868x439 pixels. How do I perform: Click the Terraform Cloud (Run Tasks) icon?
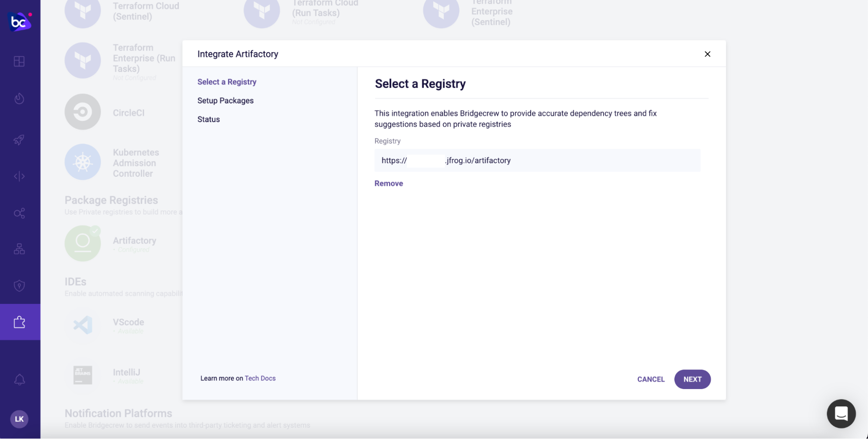pyautogui.click(x=261, y=11)
